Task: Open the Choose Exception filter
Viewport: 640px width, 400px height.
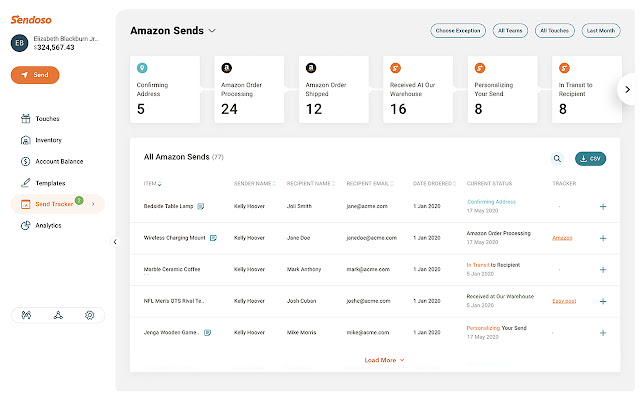Action: [458, 31]
